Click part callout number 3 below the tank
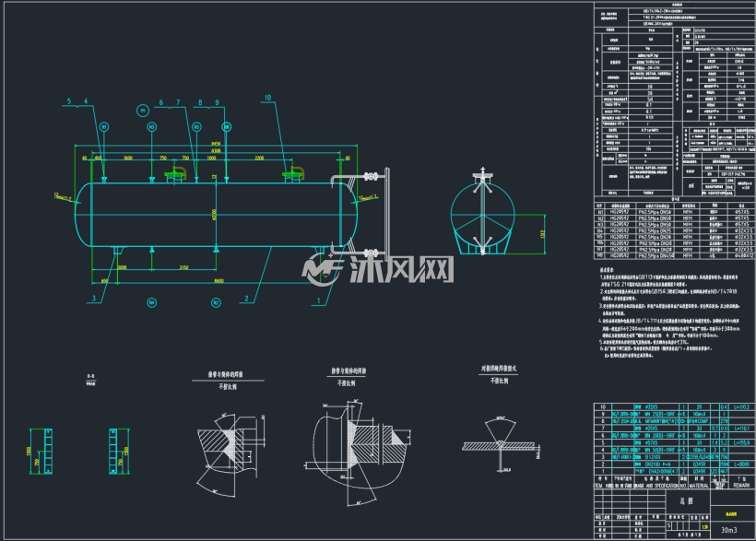Viewport: 756px width, 541px height. click(x=94, y=298)
